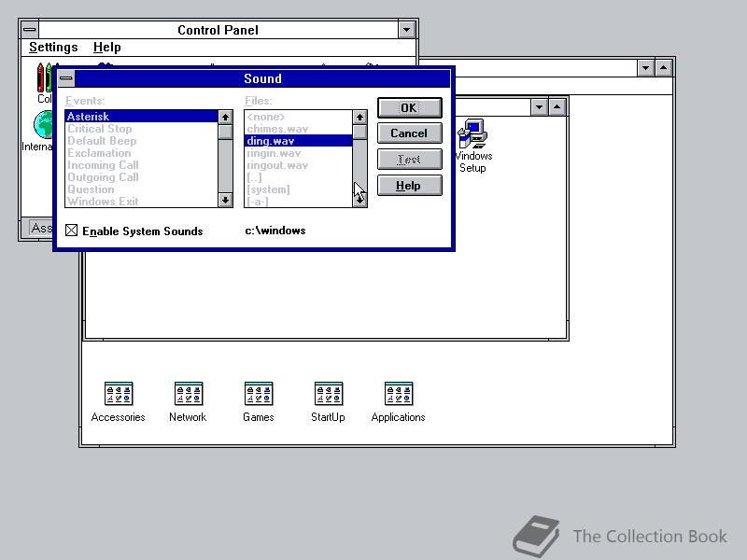The image size is (747, 560).
Task: Open the Sound dialog system menu box
Action: click(66, 78)
